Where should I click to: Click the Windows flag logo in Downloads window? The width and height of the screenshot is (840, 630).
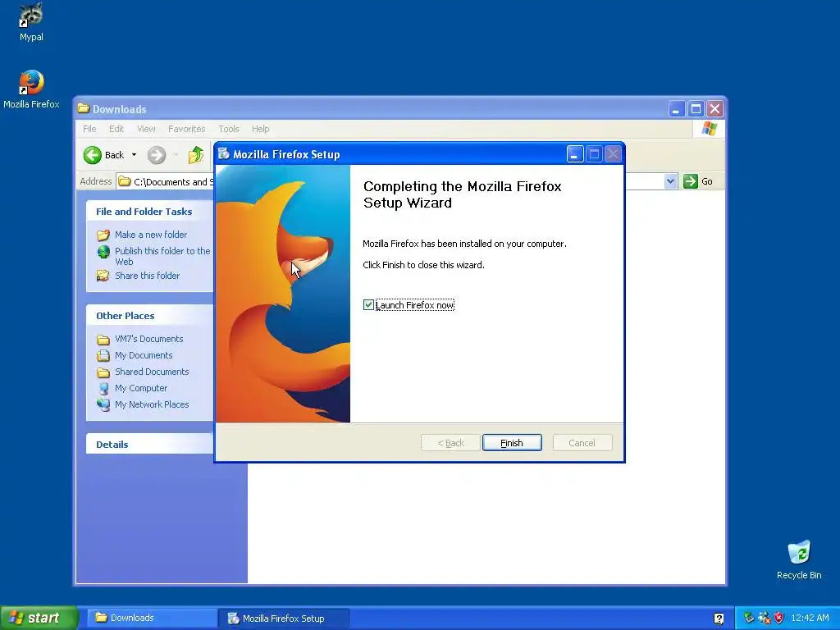tap(709, 129)
